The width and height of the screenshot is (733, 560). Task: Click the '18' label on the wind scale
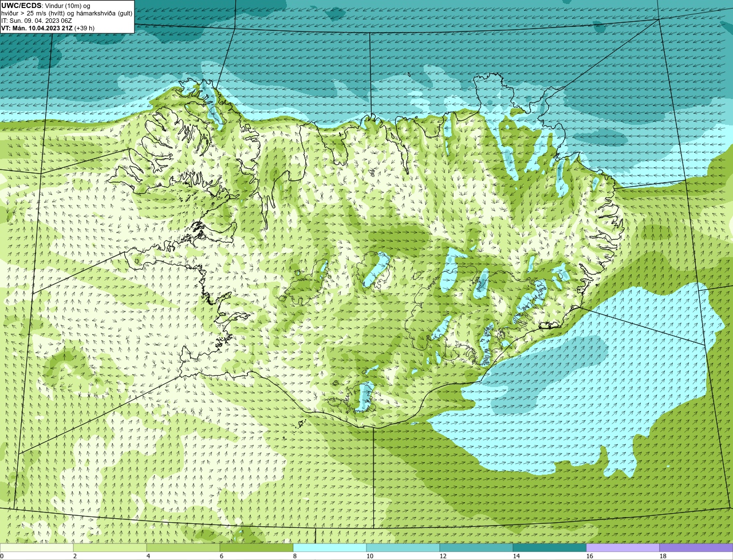663,556
